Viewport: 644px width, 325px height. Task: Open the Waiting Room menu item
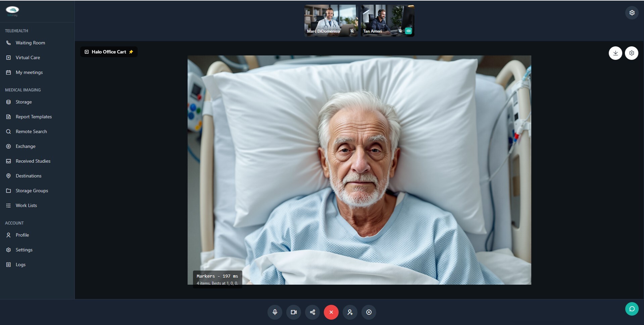[30, 43]
